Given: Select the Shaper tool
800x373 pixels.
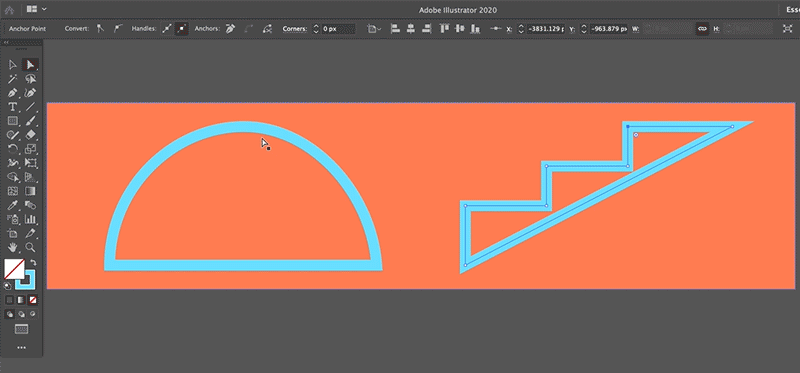Looking at the screenshot, I should [x=13, y=135].
